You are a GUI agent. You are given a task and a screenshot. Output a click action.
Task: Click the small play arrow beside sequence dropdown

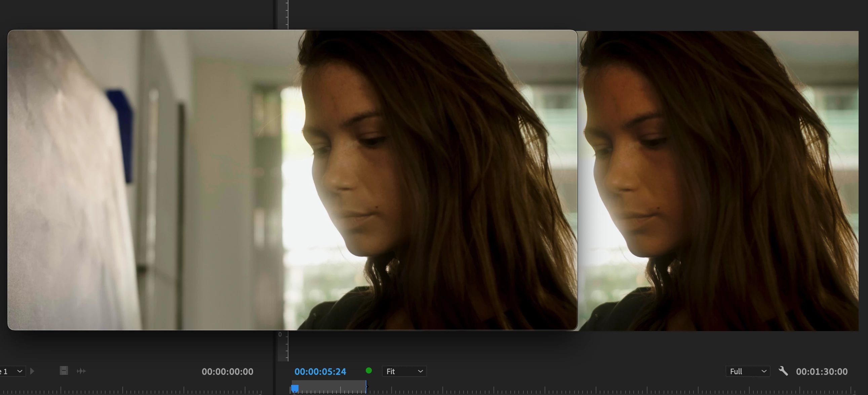32,371
